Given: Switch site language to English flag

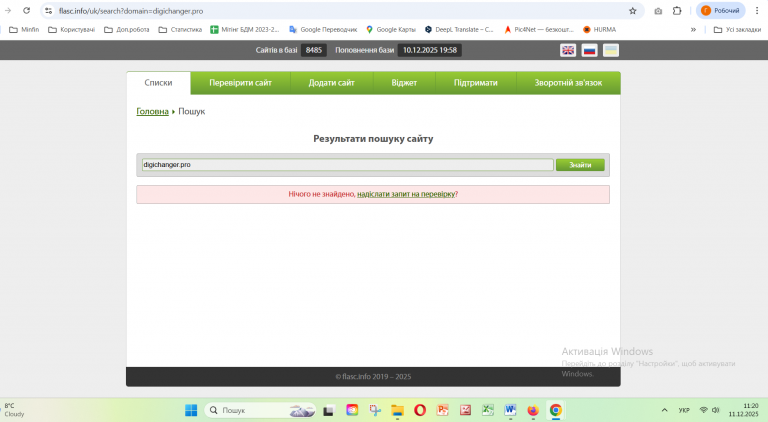Looking at the screenshot, I should (x=568, y=50).
